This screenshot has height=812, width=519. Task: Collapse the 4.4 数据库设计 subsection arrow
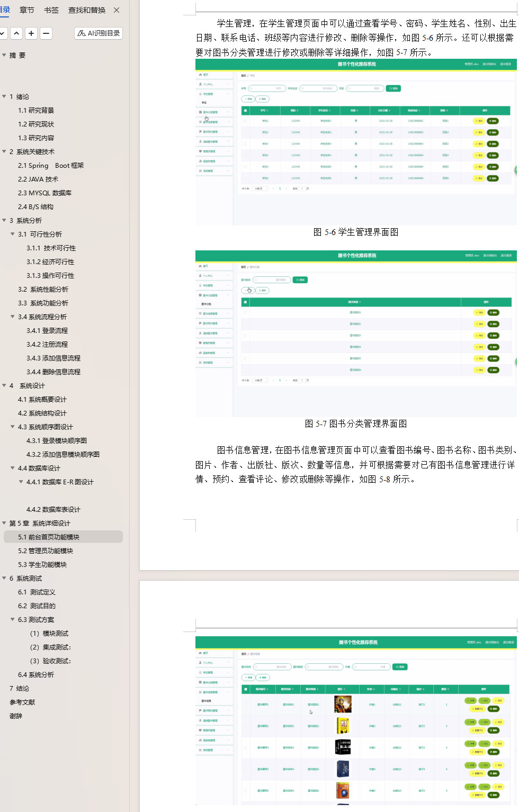click(x=13, y=468)
